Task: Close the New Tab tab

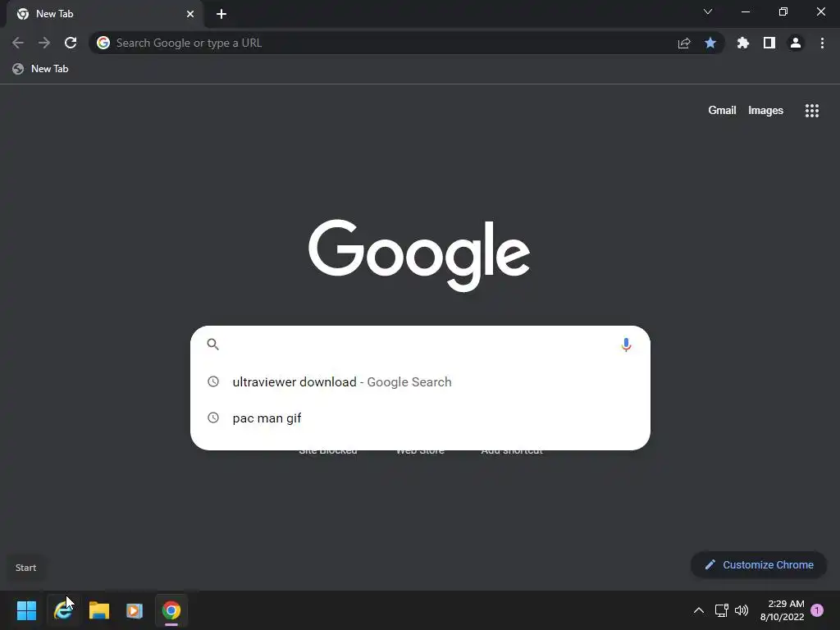Action: click(190, 14)
